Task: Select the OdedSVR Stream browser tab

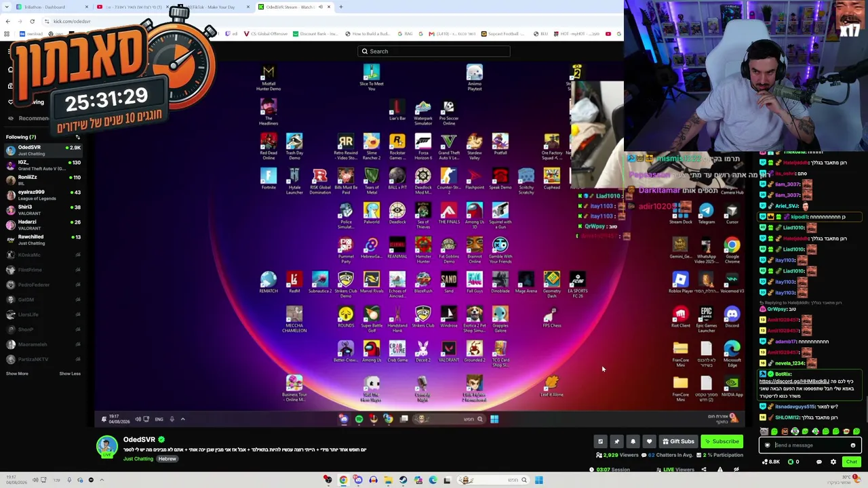Action: (x=294, y=7)
